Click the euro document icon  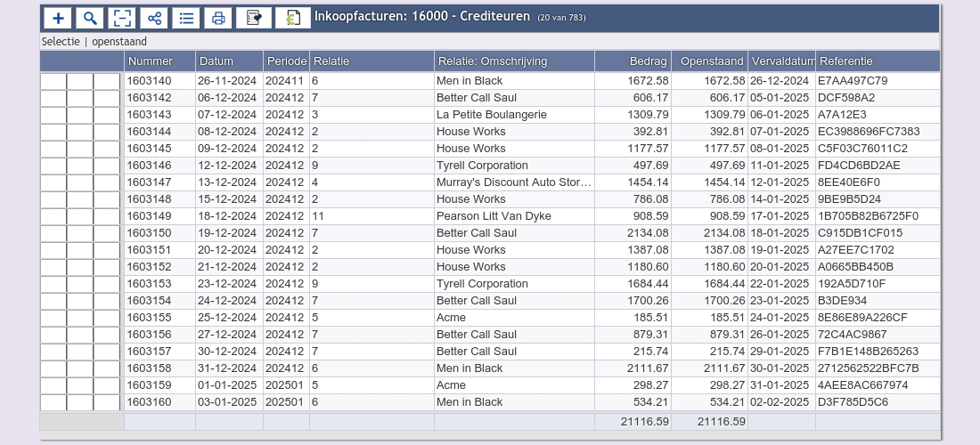coord(292,18)
